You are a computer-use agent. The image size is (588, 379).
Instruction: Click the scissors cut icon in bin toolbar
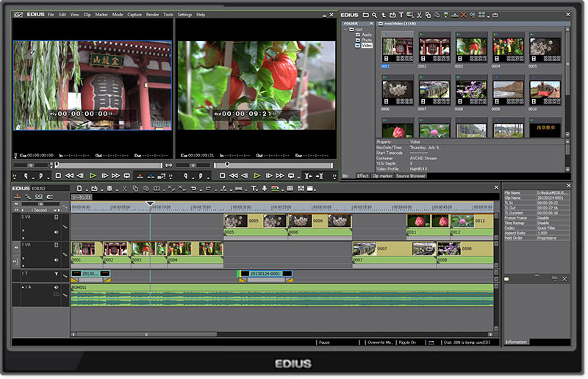click(419, 15)
